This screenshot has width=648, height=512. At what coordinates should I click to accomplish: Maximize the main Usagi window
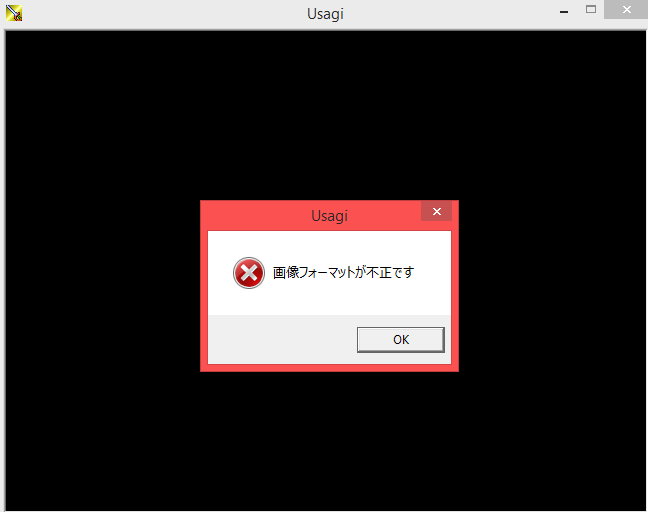(591, 10)
